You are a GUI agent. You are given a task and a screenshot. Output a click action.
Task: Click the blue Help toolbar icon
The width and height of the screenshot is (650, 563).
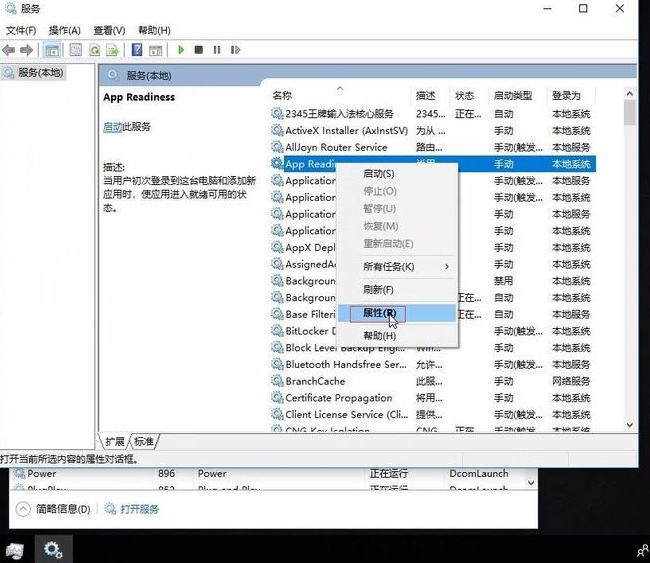(137, 50)
